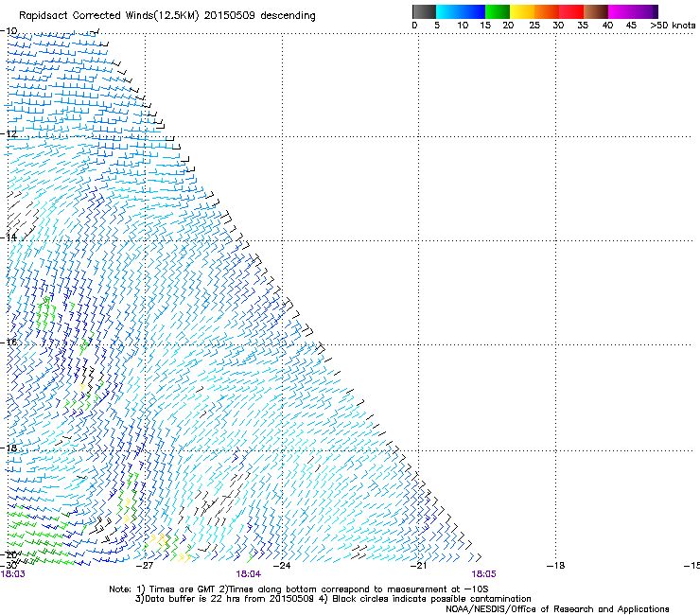This screenshot has width=700, height=615.
Task: Click the green 15-20 knots color band
Action: 498,11
